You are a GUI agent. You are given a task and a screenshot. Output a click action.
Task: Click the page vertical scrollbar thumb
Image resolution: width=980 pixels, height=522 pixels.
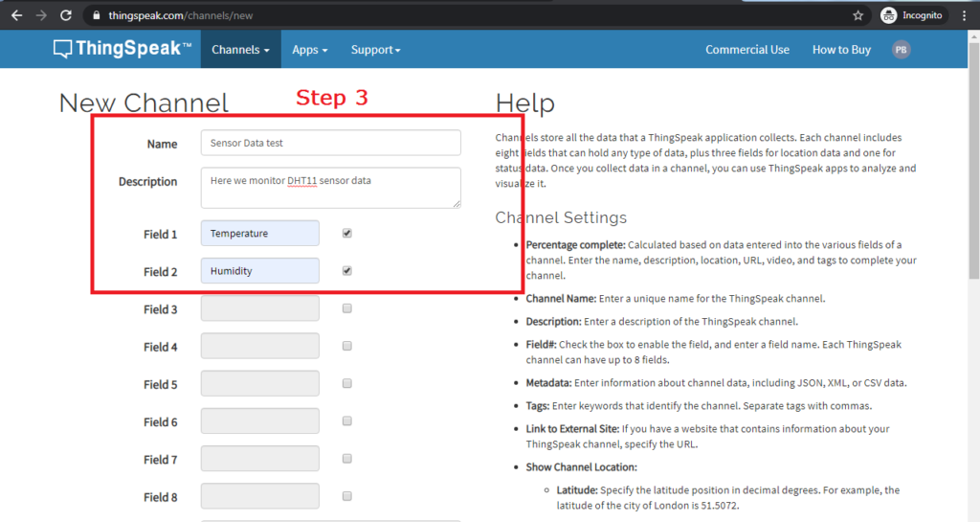pyautogui.click(x=974, y=161)
